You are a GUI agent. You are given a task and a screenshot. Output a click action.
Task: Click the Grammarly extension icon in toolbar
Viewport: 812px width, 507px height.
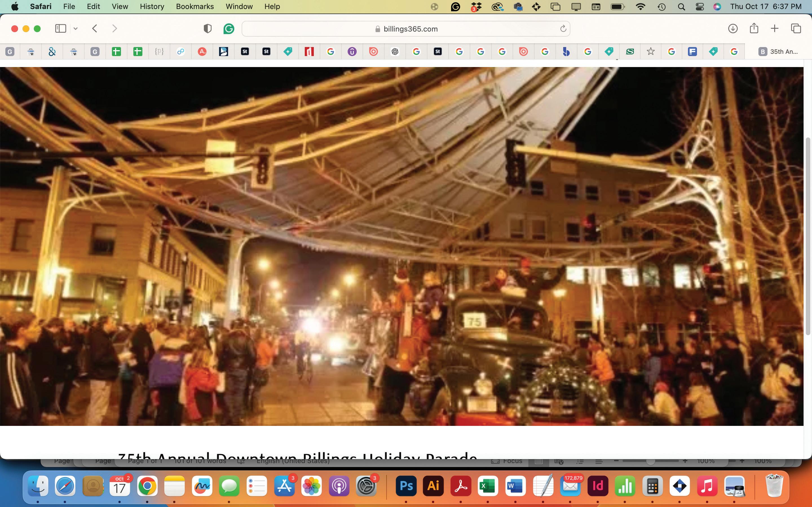(x=228, y=28)
